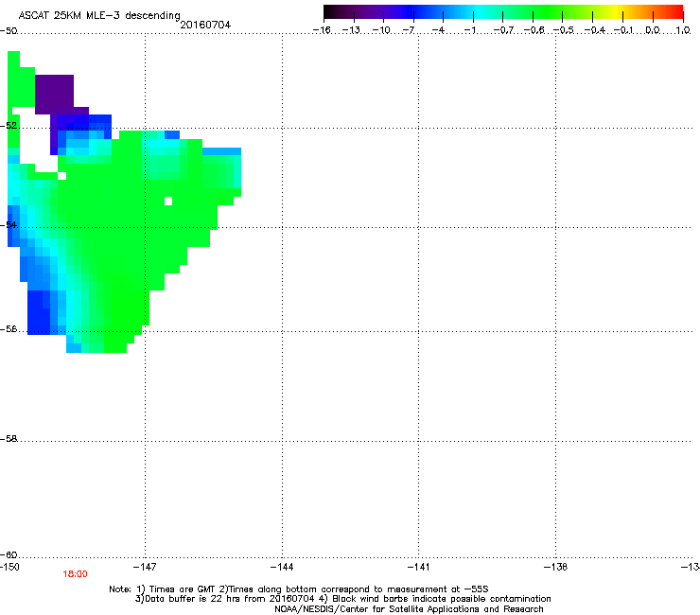
Task: Click the dark blue patch at the swath's lower left
Action: coord(39,312)
